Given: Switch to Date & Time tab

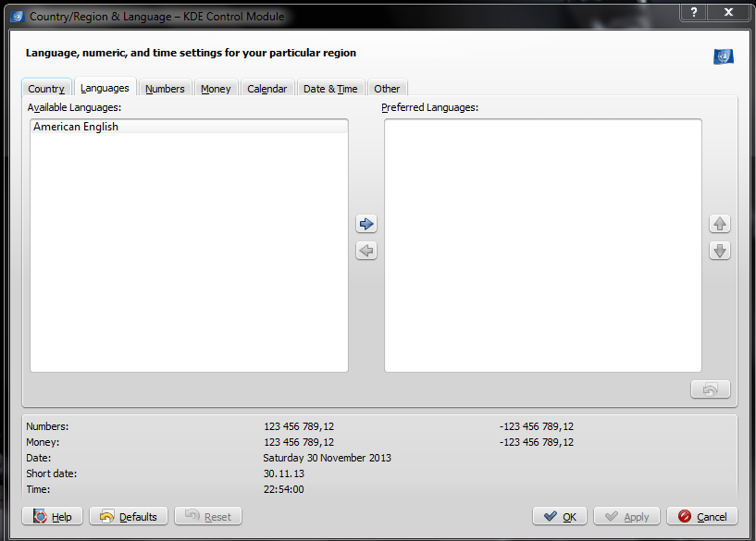Looking at the screenshot, I should pos(330,89).
